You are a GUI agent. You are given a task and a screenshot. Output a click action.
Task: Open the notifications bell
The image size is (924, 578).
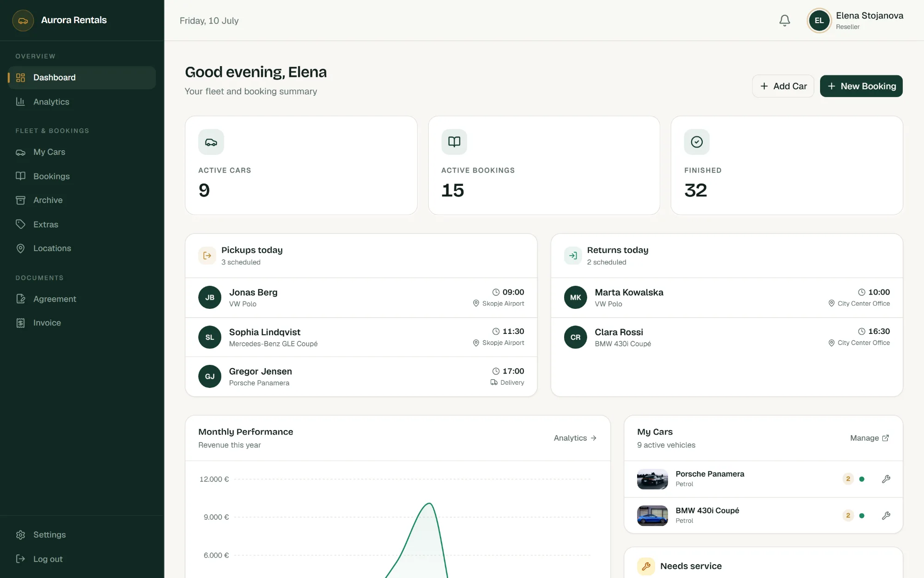pyautogui.click(x=784, y=20)
